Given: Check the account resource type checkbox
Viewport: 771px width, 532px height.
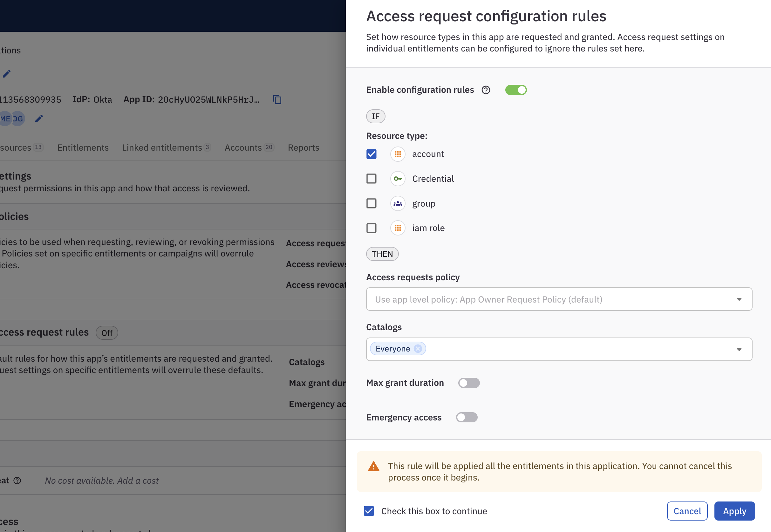Looking at the screenshot, I should [x=372, y=153].
